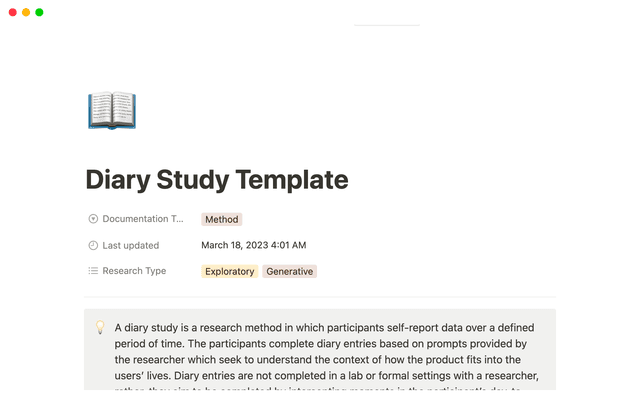Open the Last updated property menu
Screen dimensions: 640x400
[130, 245]
